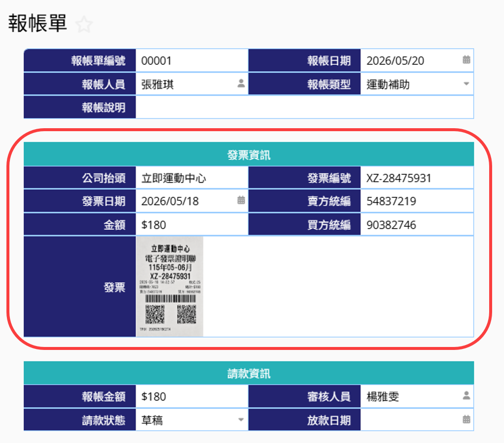Click user icon in 報帳人員 field

[x=241, y=84]
